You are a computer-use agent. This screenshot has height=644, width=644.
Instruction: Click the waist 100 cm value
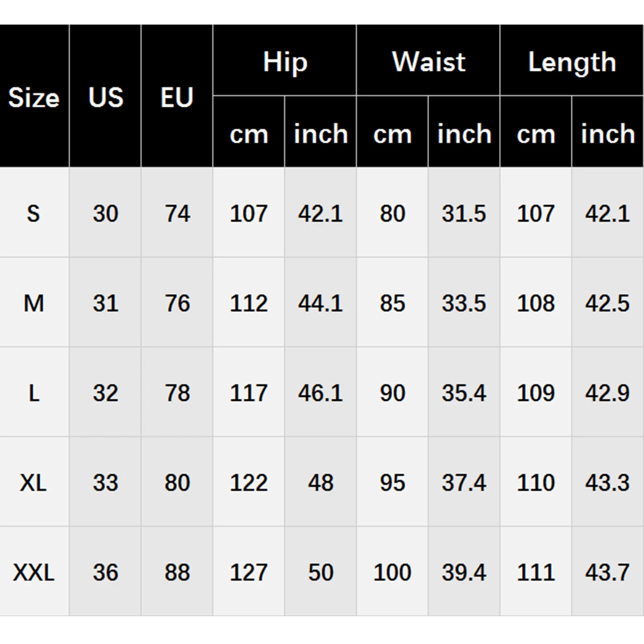pos(392,572)
